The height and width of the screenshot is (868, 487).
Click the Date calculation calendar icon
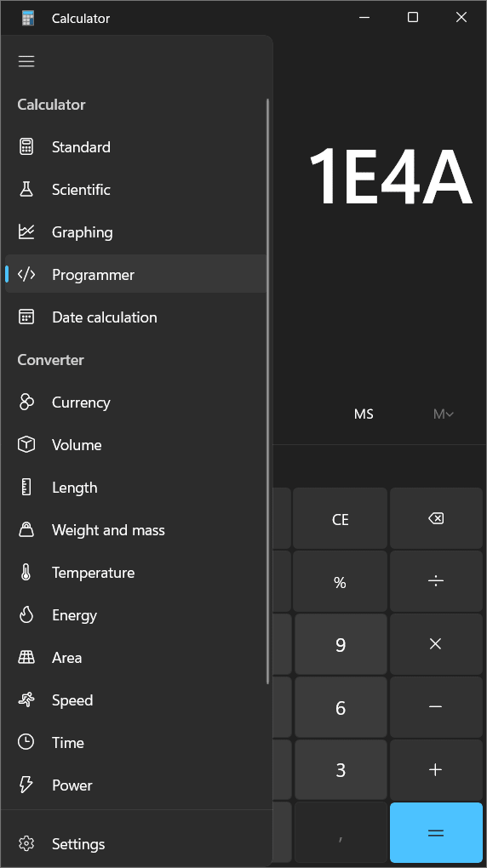point(26,317)
